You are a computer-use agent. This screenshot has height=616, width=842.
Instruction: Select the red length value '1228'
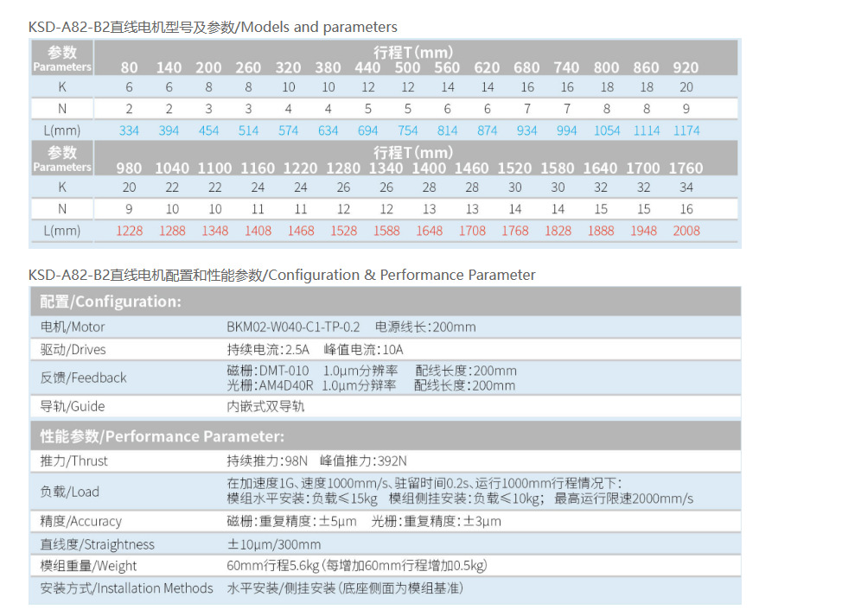click(130, 231)
